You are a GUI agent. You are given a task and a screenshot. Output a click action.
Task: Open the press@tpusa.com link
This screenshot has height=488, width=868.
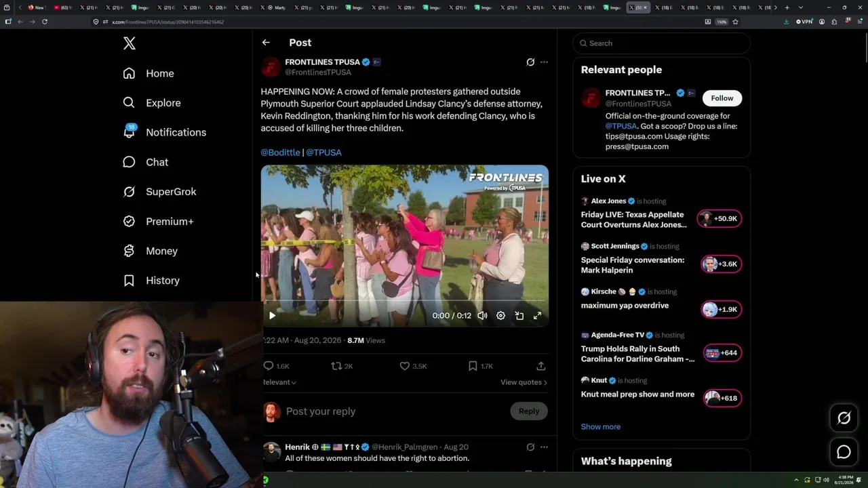coord(637,146)
